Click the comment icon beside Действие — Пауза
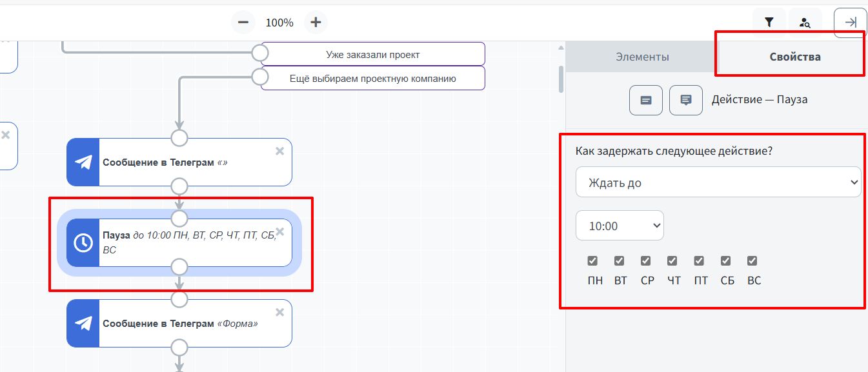 tap(686, 100)
